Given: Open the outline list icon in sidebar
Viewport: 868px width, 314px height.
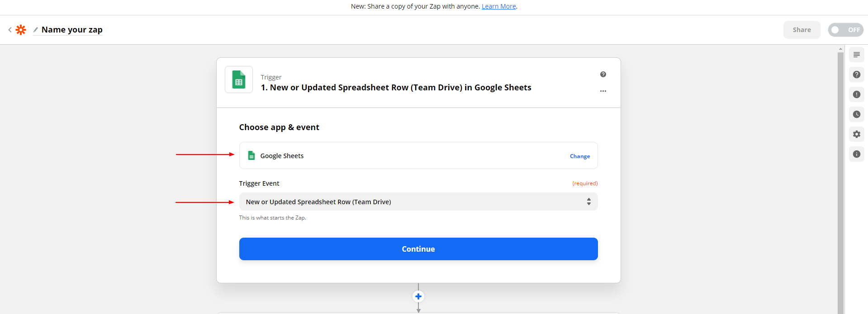Looking at the screenshot, I should pyautogui.click(x=856, y=55).
